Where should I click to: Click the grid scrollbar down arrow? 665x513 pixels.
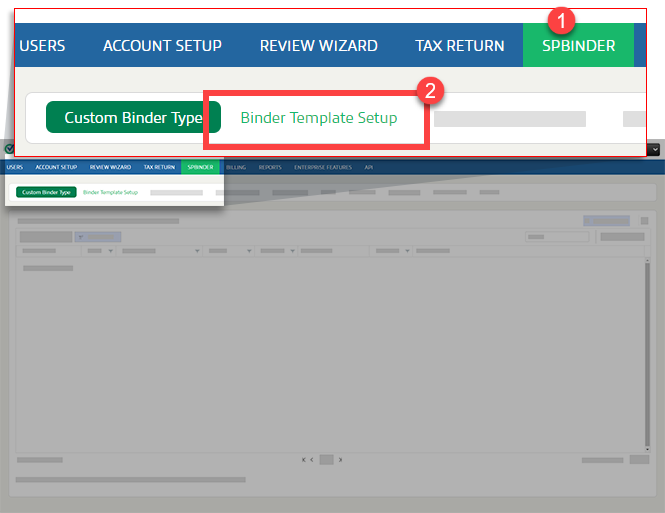tap(647, 449)
